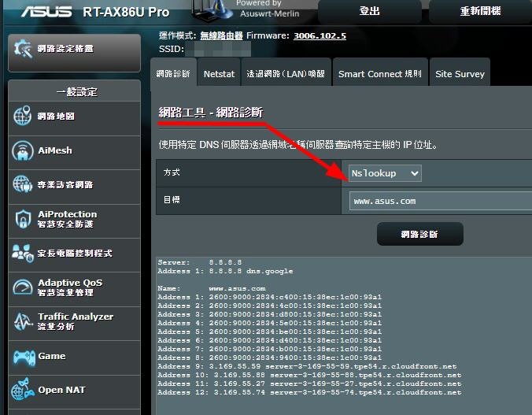Click the Asuswrt-Merlin header text

click(x=270, y=13)
